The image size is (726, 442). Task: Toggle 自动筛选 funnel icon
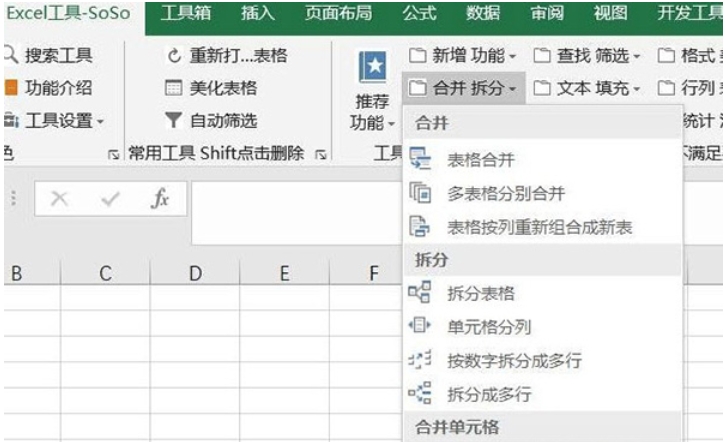[x=173, y=120]
